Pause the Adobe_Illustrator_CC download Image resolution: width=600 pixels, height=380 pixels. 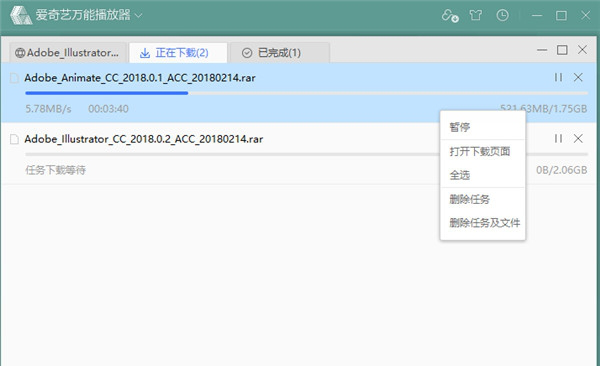[558, 138]
